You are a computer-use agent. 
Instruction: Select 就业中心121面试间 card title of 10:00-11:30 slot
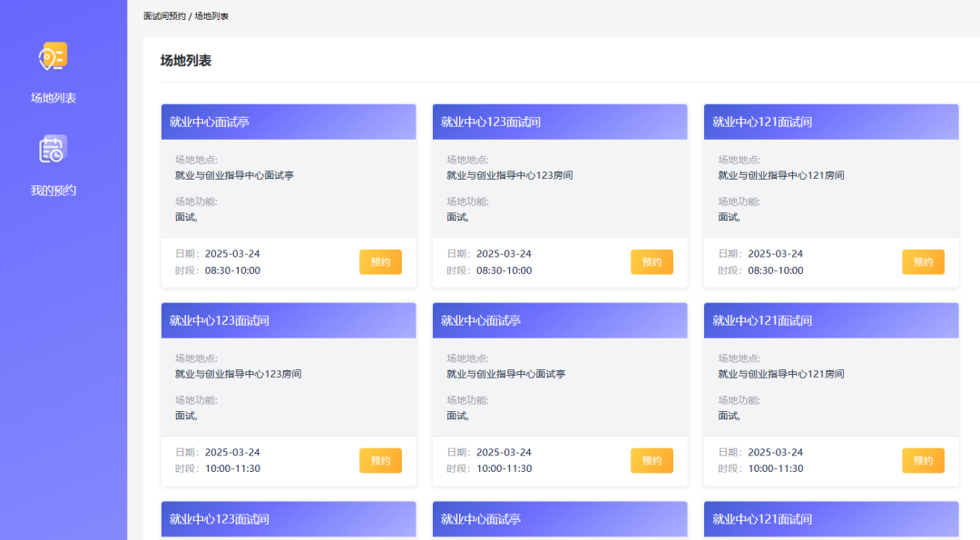tap(762, 320)
